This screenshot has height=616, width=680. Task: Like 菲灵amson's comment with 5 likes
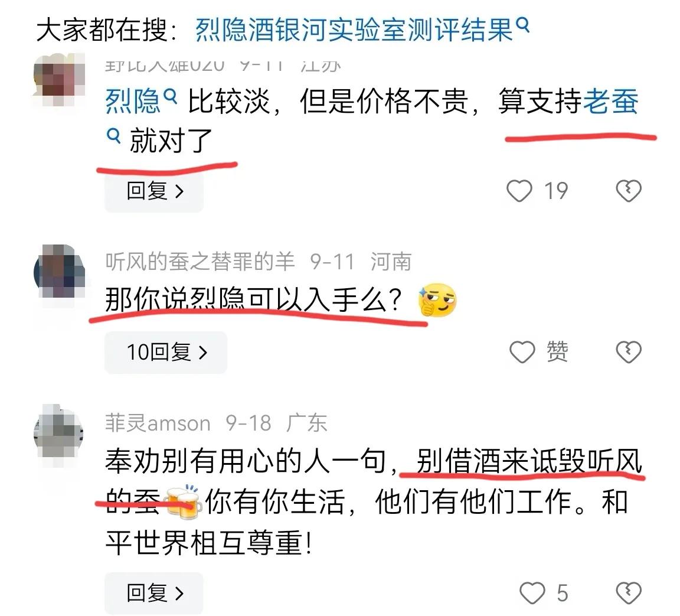click(x=532, y=592)
